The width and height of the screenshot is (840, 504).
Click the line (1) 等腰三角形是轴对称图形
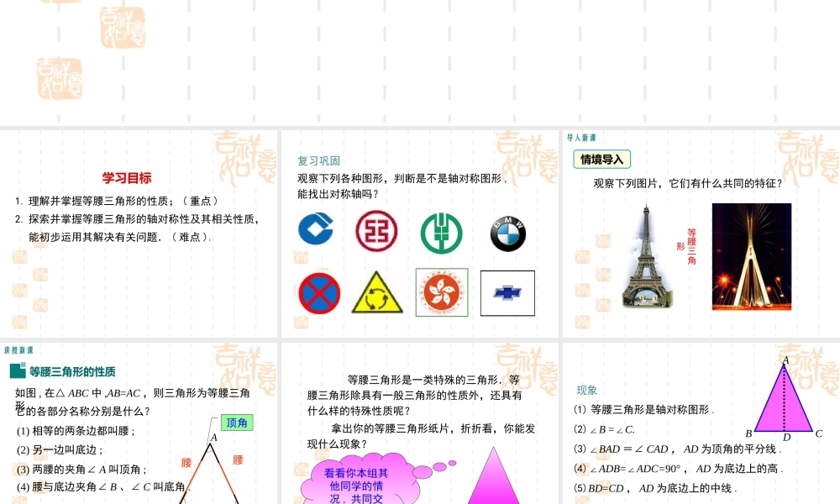[644, 410]
